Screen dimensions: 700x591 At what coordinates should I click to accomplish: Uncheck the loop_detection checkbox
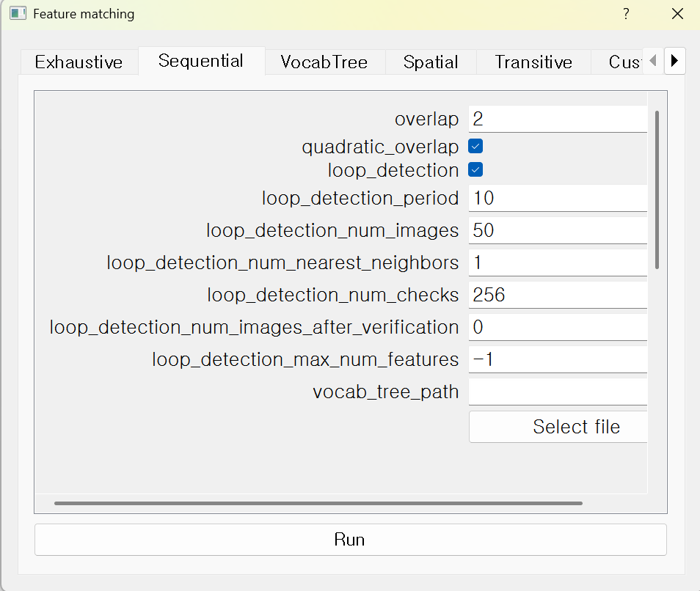point(475,170)
